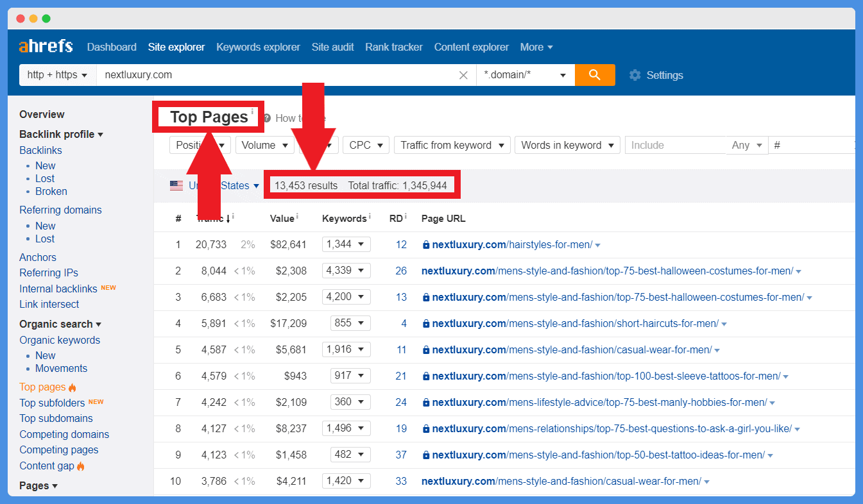Click the fire icon beside Top pages
Image resolution: width=863 pixels, height=504 pixels.
click(73, 387)
